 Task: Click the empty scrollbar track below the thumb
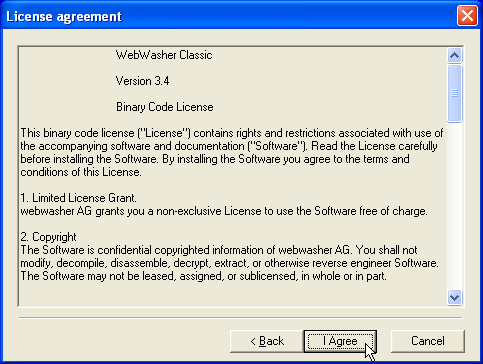click(x=455, y=206)
